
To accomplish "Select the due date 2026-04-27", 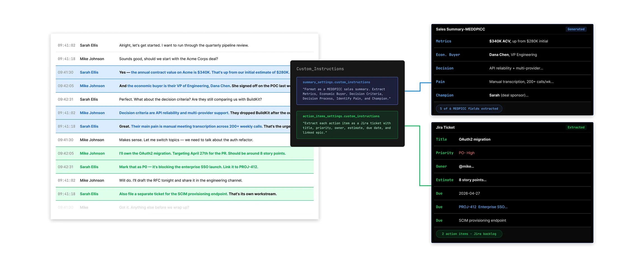I will coord(469,194).
